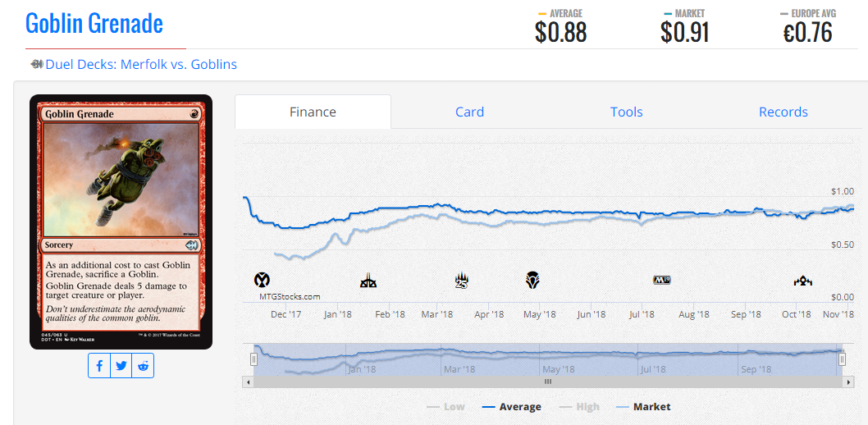Screen dimensions: 868x425
Task: Click the Goblin Grenade title link
Action: pos(94,23)
